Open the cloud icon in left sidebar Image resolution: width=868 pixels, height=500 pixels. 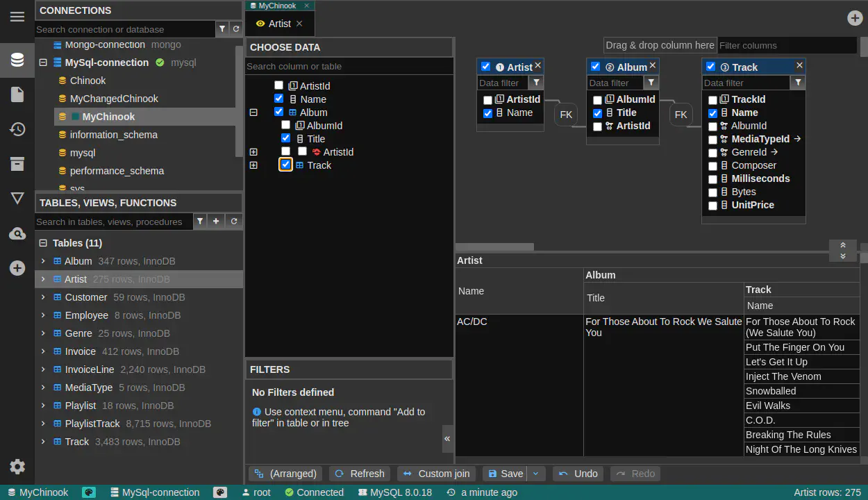17,234
